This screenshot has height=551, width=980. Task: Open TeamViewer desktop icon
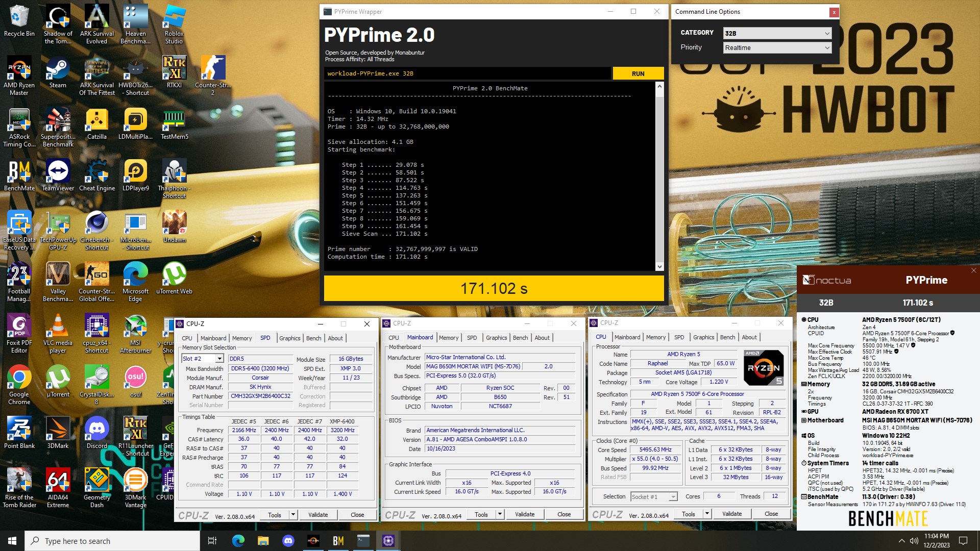point(58,176)
